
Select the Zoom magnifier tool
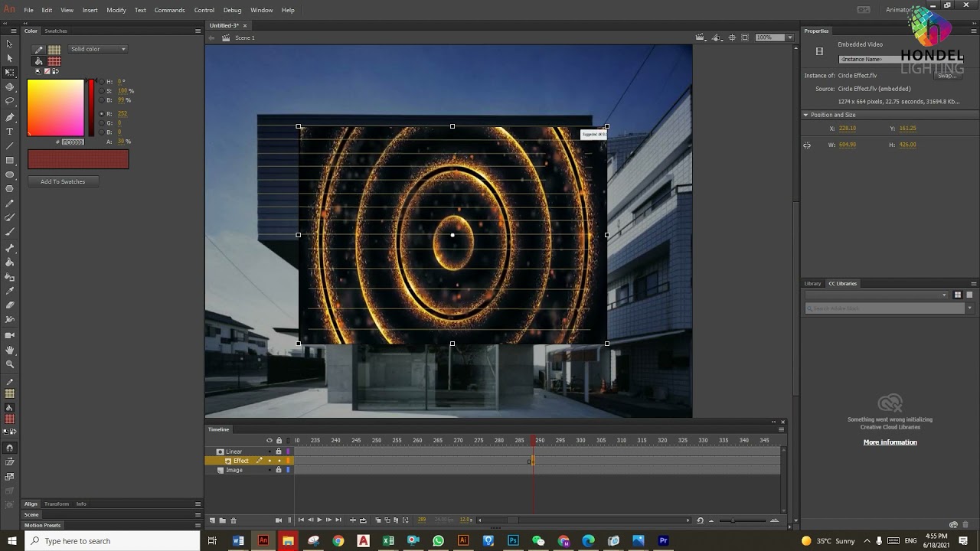[x=10, y=364]
